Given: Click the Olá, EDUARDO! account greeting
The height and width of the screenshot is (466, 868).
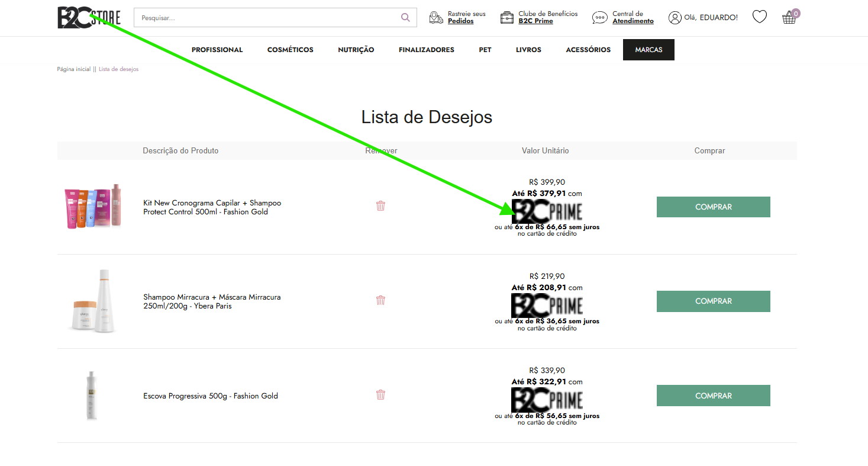Looking at the screenshot, I should click(x=711, y=18).
